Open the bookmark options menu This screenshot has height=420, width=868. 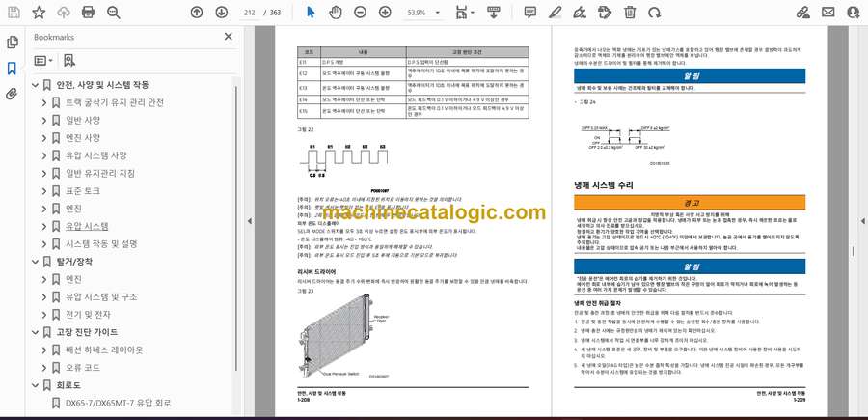click(43, 61)
